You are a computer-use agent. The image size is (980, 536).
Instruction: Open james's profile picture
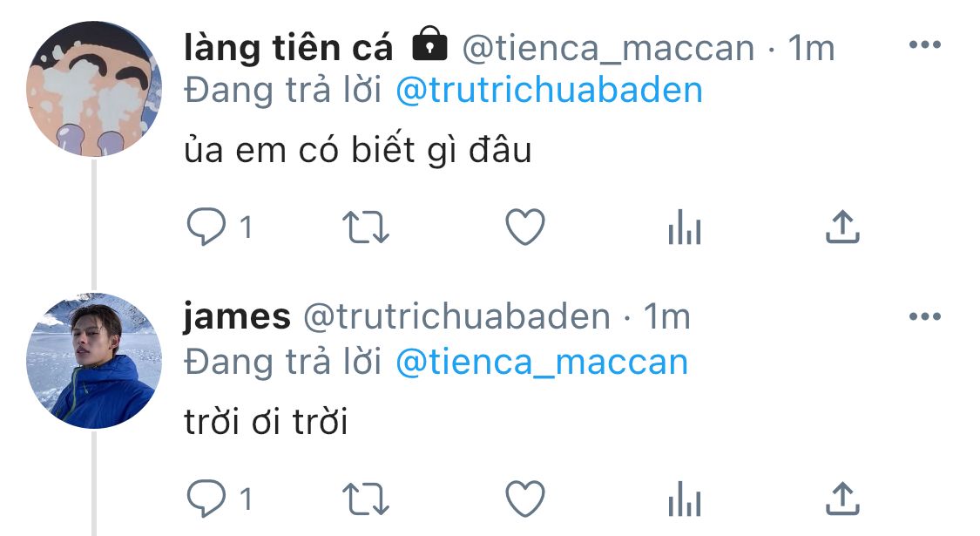pos(94,360)
